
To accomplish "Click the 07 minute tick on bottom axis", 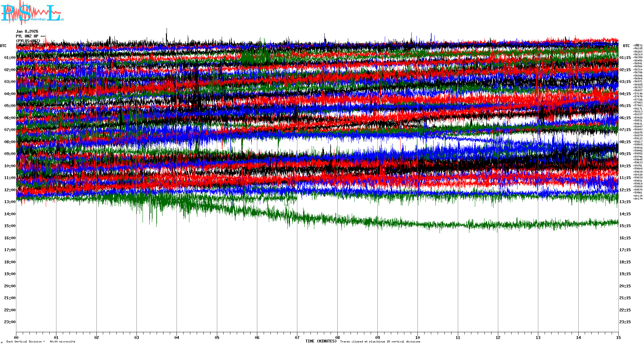I will point(297,337).
